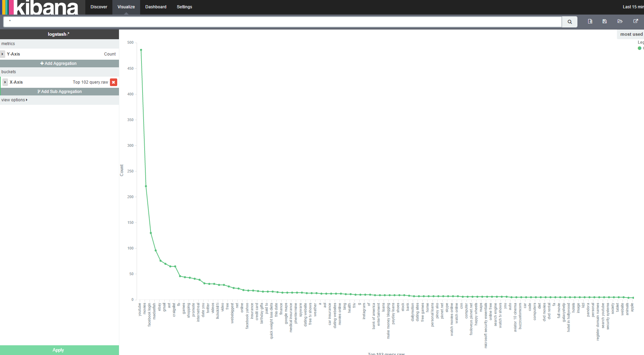Screen dimensions: 644x355
Task: Click the Add Aggregation button
Action: click(x=58, y=63)
